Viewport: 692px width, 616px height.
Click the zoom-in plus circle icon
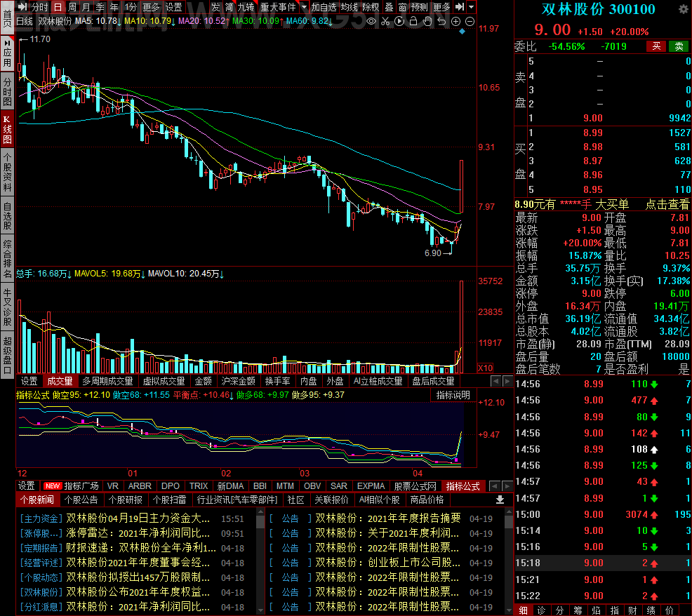tap(456, 21)
